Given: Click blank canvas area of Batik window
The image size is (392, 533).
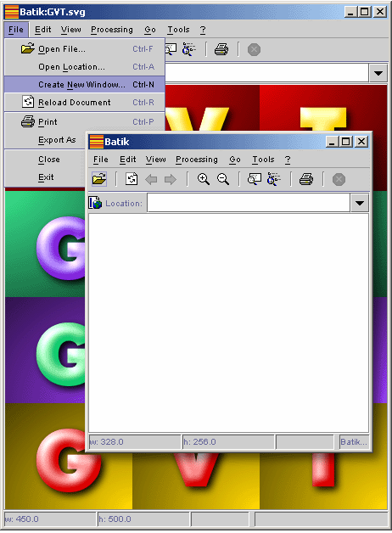Looking at the screenshot, I should [x=228, y=323].
